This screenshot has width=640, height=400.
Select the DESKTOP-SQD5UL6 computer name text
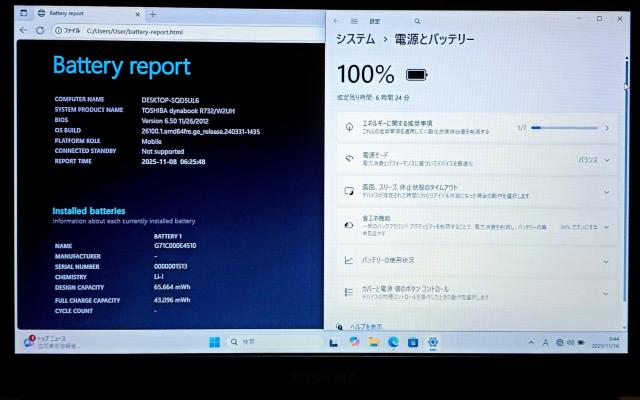(x=170, y=100)
